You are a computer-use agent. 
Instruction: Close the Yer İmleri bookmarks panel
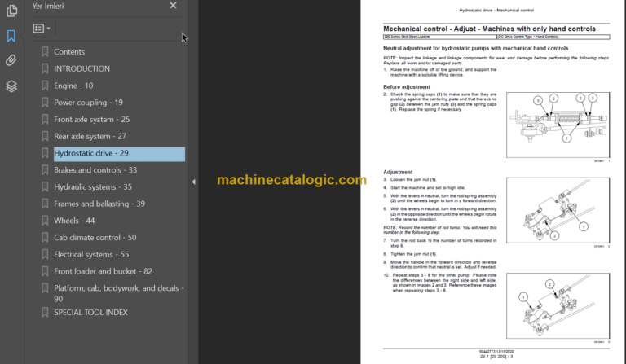(173, 6)
